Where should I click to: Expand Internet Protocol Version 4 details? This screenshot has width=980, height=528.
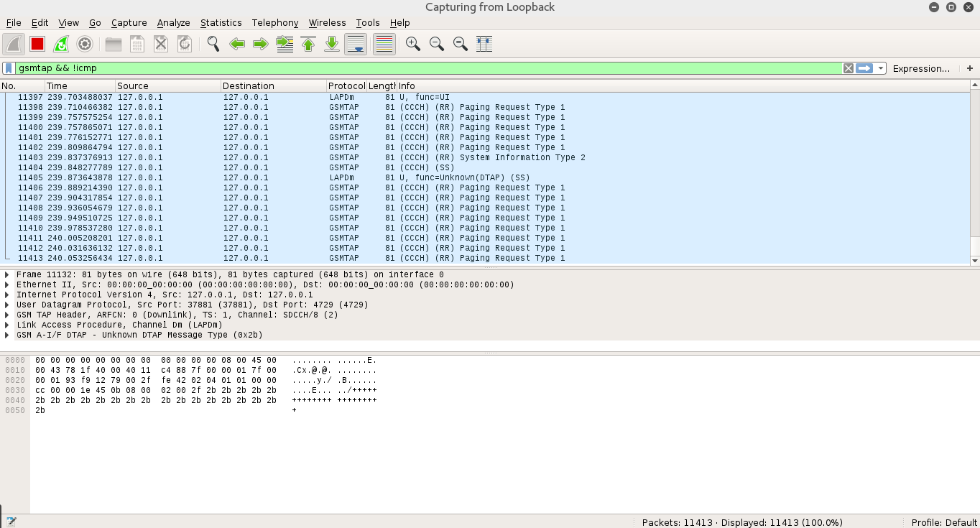[7, 295]
